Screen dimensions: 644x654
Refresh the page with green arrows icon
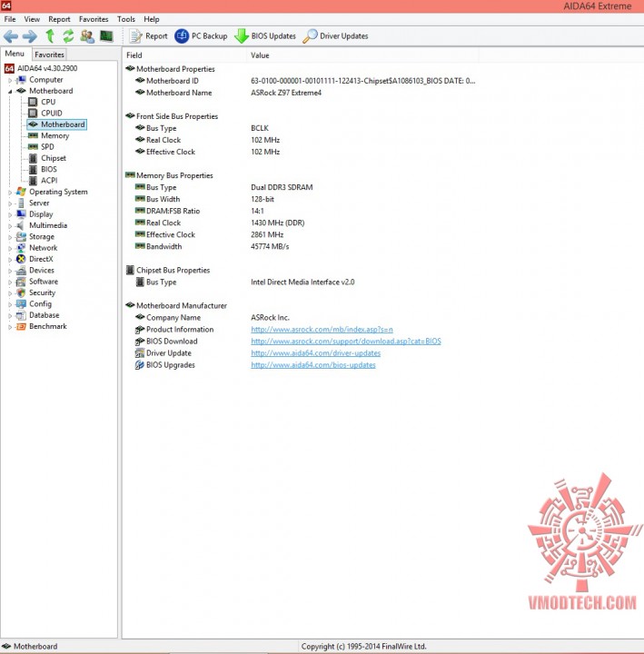(x=68, y=36)
